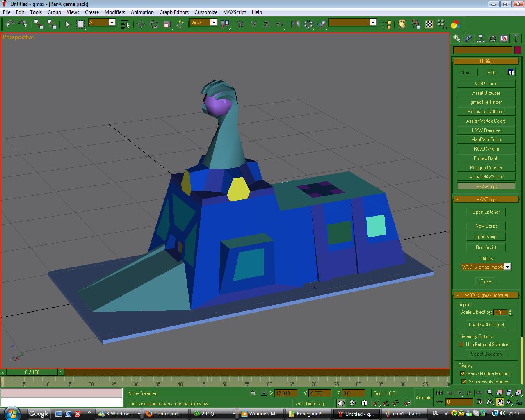Screen dimensions: 525x420
Task: Restrict transform to the Z axis
Action: [x=266, y=24]
